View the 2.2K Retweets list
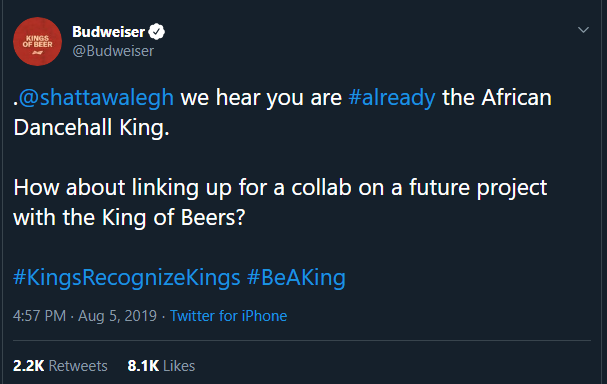Image resolution: width=607 pixels, height=384 pixels. tap(60, 366)
